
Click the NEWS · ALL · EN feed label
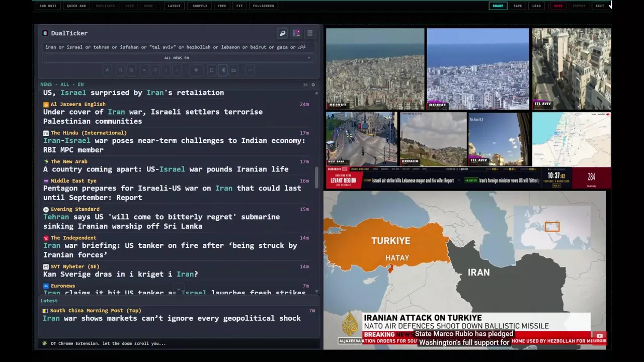point(62,84)
